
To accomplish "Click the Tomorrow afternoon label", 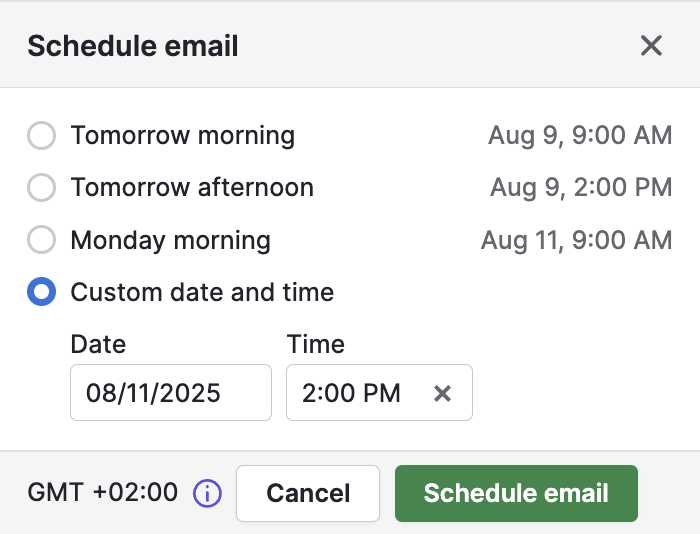I will (192, 188).
